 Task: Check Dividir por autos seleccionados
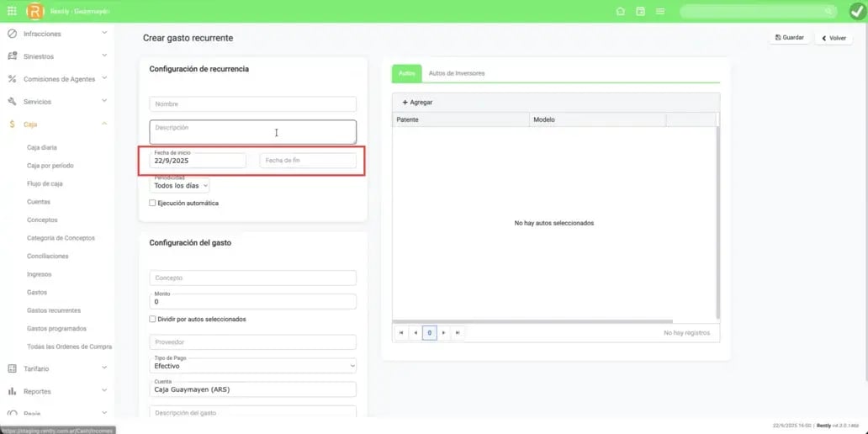152,320
